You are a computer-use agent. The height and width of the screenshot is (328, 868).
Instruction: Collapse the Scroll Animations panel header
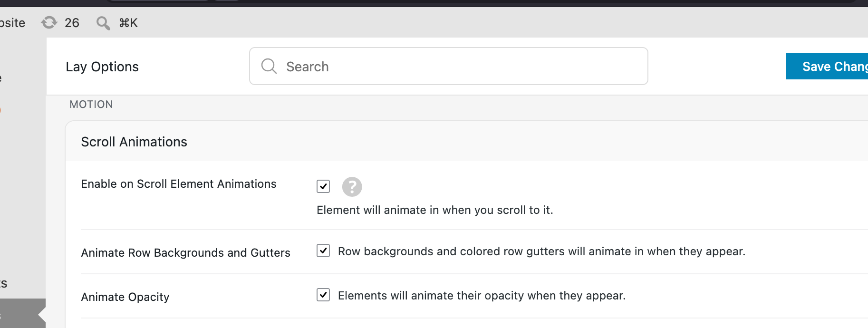pyautogui.click(x=467, y=142)
